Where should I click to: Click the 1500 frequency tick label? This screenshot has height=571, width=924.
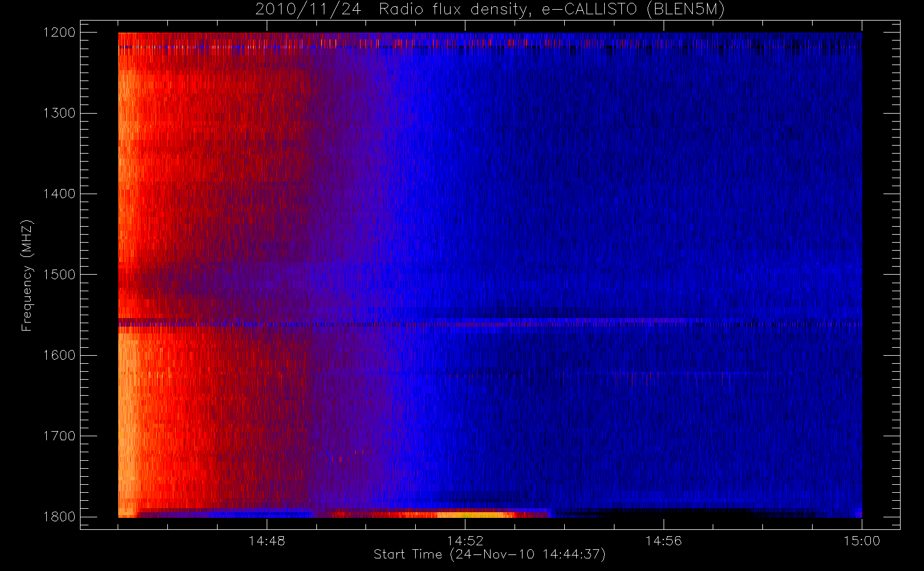coord(59,275)
